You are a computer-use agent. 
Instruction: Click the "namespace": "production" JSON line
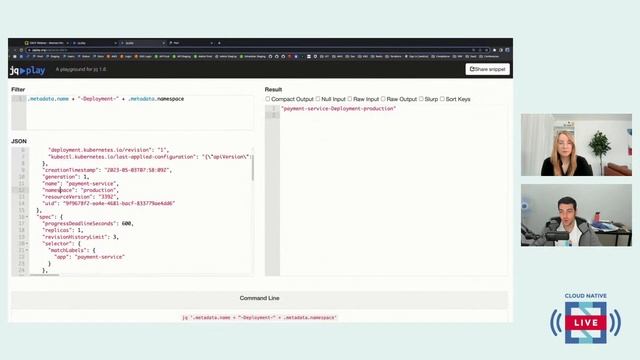coord(80,190)
